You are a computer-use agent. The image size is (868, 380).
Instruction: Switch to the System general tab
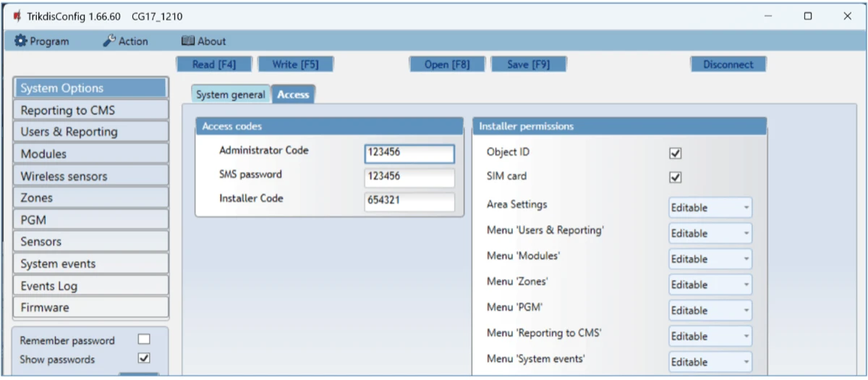pos(231,95)
